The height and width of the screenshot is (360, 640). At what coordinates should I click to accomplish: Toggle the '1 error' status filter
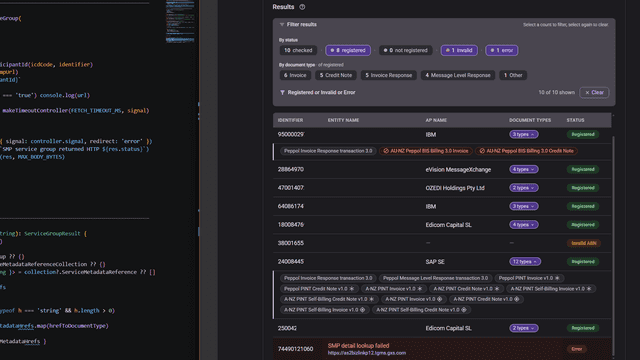point(502,50)
